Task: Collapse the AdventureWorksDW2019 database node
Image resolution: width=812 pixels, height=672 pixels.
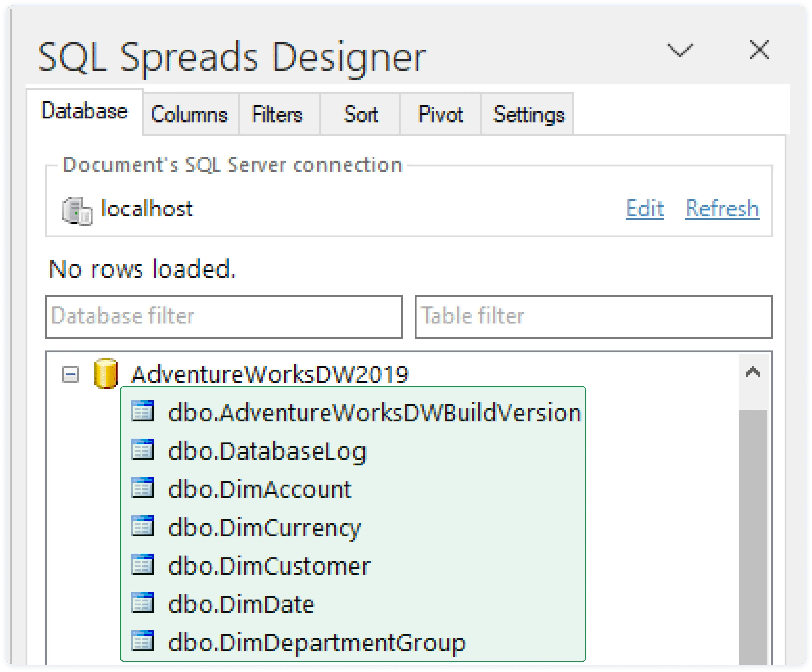Action: (70, 374)
